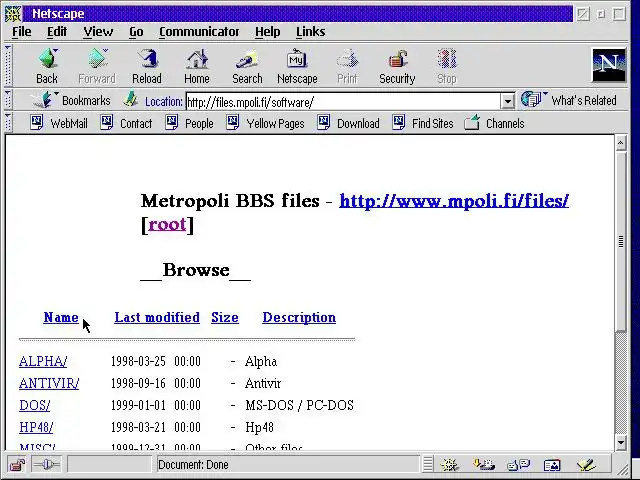
Task: Open the People personal toolbar link
Action: click(189, 123)
